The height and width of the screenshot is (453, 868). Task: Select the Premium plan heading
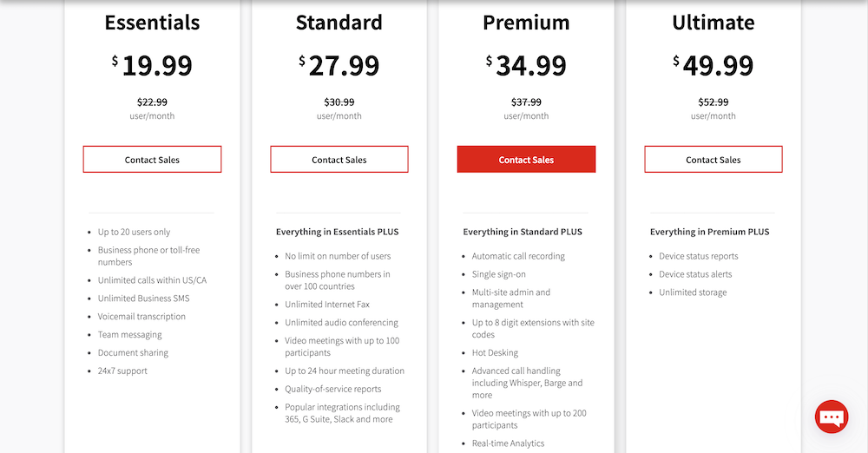(527, 23)
